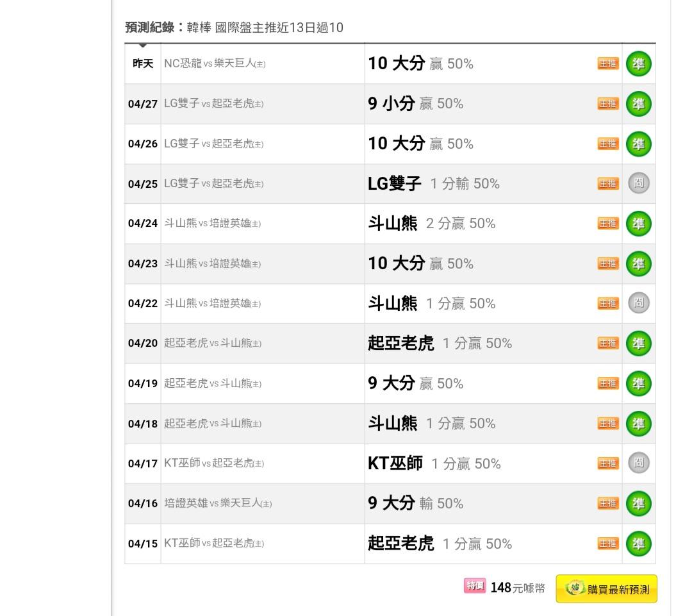
Task: Open 04/16 培證英雄 vs 樂天巨人 matchup
Action: point(218,503)
